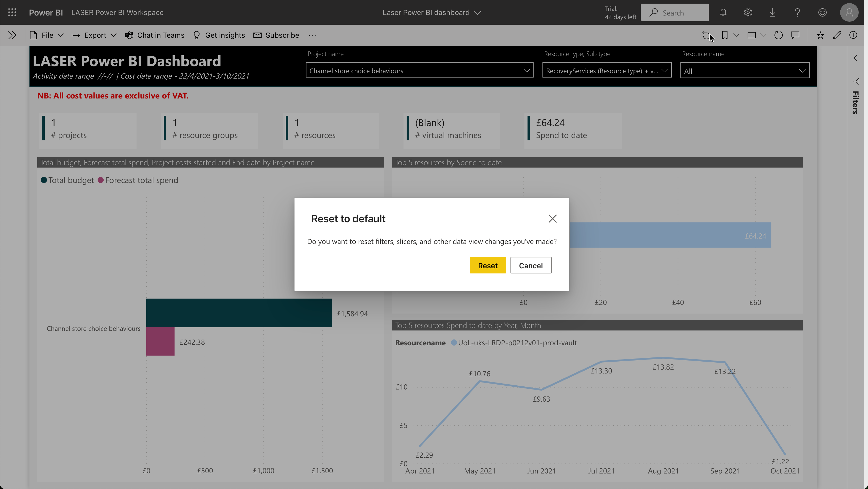Click the £13.82 Aug 2021 data point label
Screen dimensions: 868x489
[x=663, y=367]
